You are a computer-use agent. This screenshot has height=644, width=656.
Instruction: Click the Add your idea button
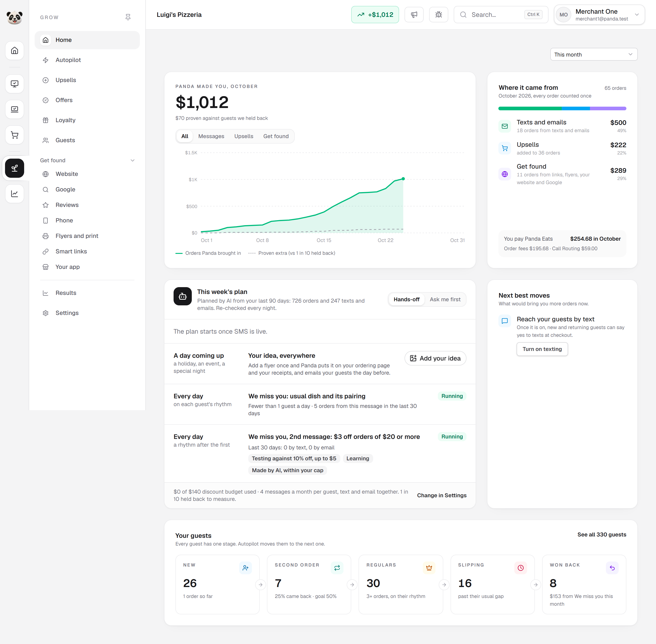point(436,358)
